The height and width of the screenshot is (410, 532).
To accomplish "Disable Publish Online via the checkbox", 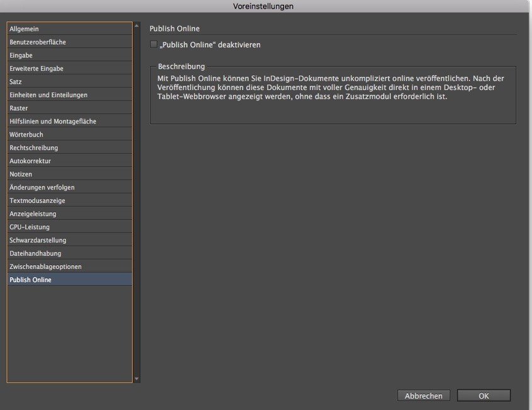I will coord(154,45).
